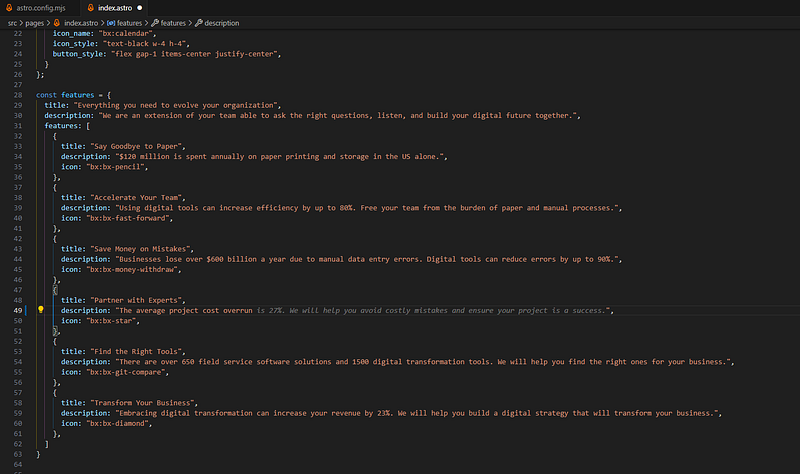Click the string "Say Goodbye to Paper"

138,146
